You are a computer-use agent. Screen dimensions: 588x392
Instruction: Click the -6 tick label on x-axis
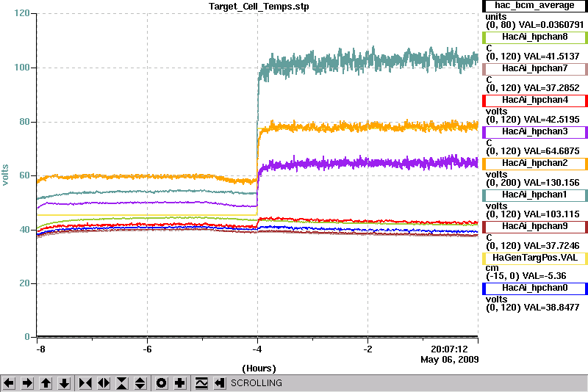[147, 349]
